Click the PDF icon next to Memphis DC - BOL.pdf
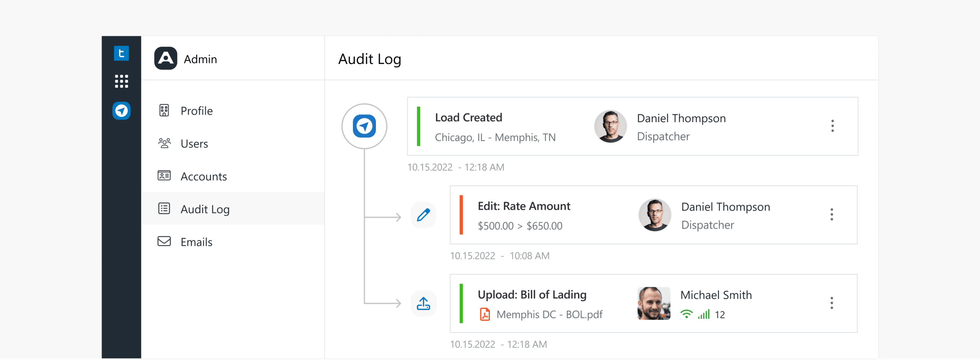The image size is (980, 360). (x=485, y=314)
